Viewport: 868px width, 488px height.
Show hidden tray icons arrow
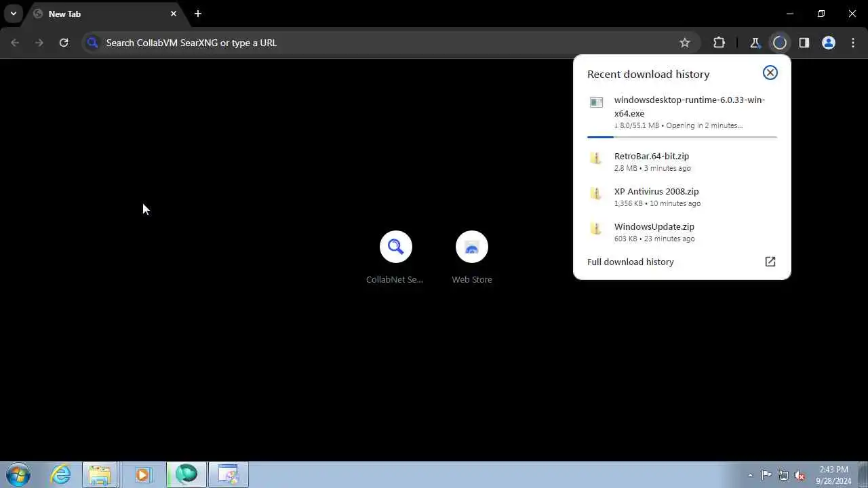(x=750, y=475)
